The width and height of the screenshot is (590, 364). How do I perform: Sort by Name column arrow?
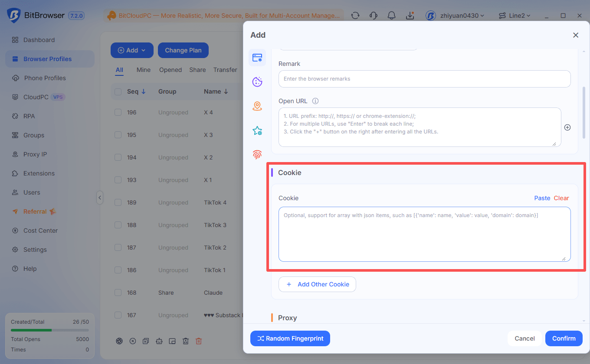click(x=226, y=91)
